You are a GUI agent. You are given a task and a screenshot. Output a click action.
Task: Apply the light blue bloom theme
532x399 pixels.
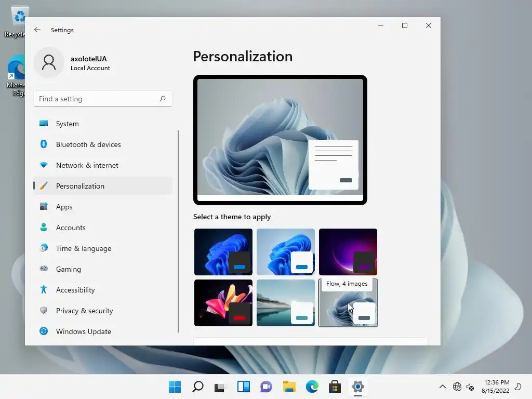pos(286,252)
